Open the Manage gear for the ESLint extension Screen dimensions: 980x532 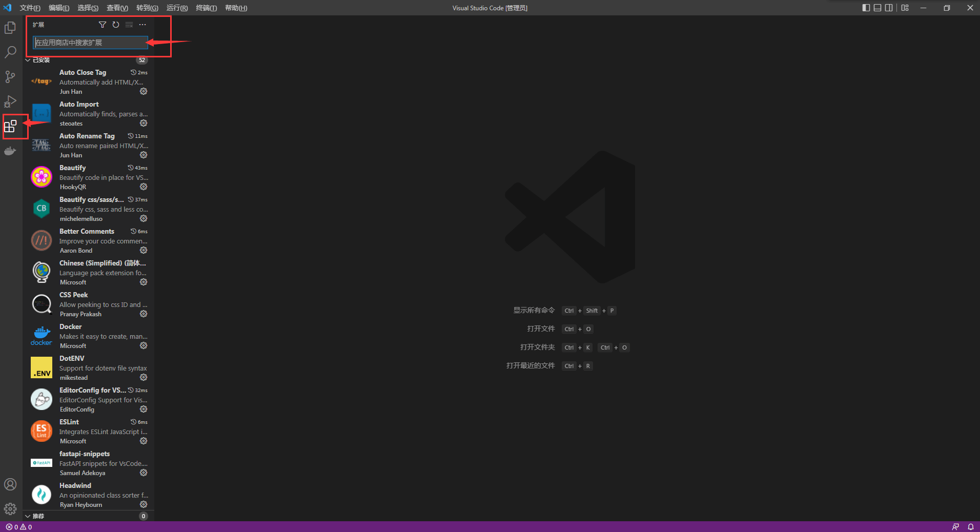pos(144,441)
